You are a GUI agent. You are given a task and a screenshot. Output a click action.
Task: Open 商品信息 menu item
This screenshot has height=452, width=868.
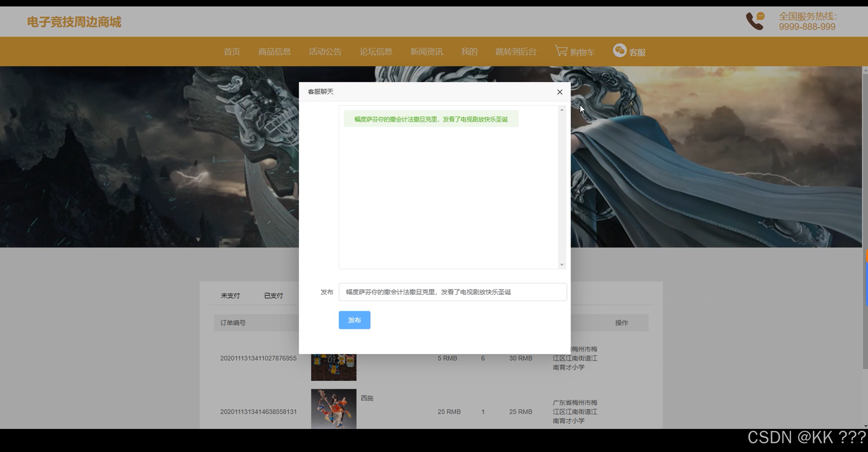coord(274,52)
